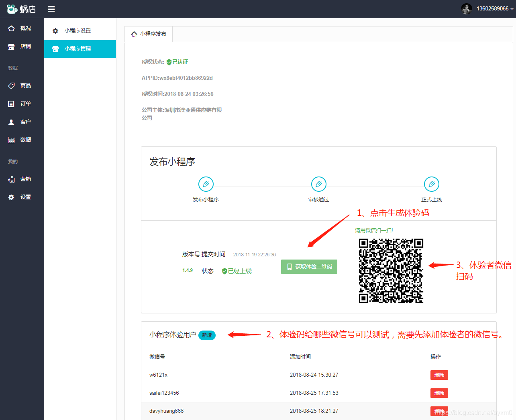Expand the 13602589066 account dropdown
Image resolution: width=516 pixels, height=420 pixels.
pos(495,9)
